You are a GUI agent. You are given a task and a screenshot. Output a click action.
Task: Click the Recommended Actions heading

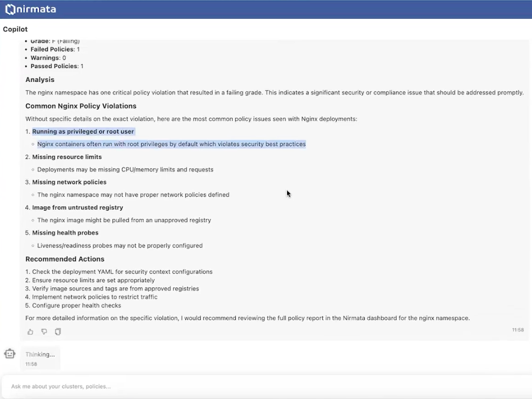click(65, 259)
